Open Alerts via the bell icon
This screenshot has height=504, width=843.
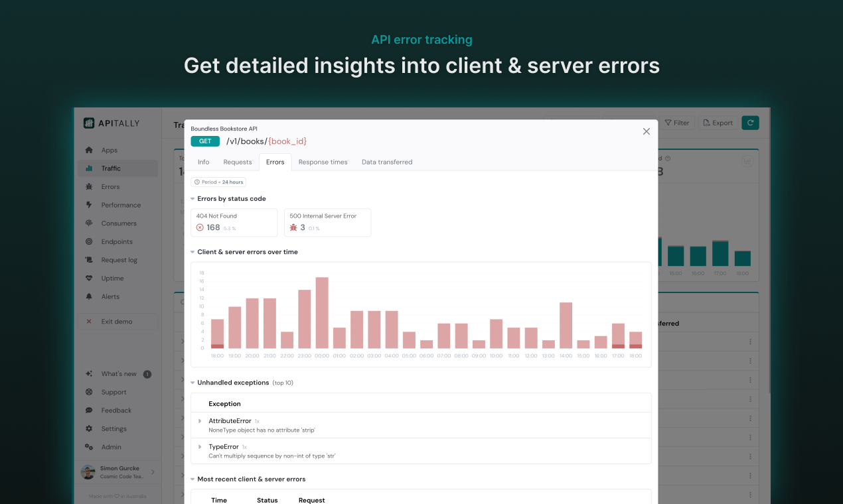(89, 296)
